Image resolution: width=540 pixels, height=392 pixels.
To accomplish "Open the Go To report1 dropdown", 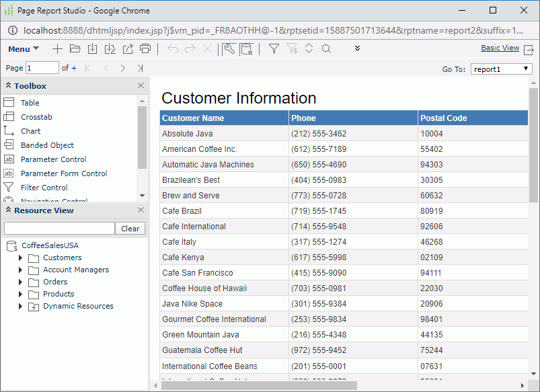I will pos(501,69).
